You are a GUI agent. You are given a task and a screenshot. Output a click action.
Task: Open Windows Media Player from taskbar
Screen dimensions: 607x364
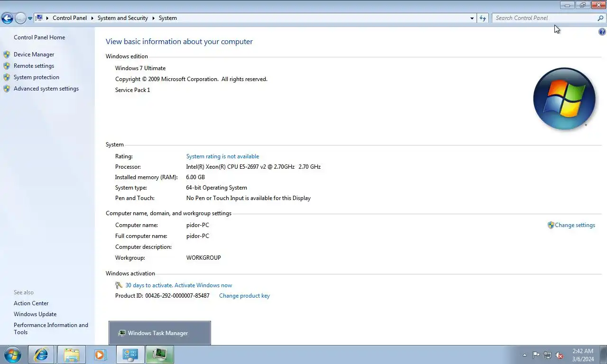100,355
